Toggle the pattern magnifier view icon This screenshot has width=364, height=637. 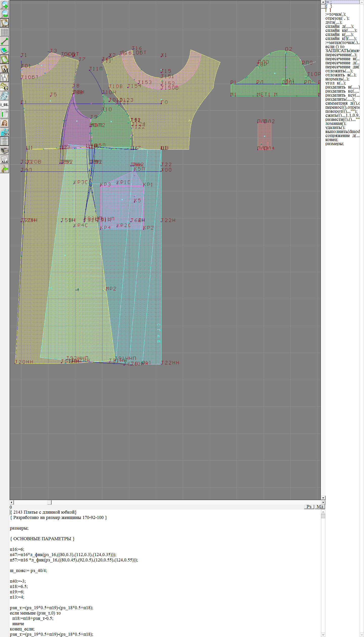click(5, 23)
